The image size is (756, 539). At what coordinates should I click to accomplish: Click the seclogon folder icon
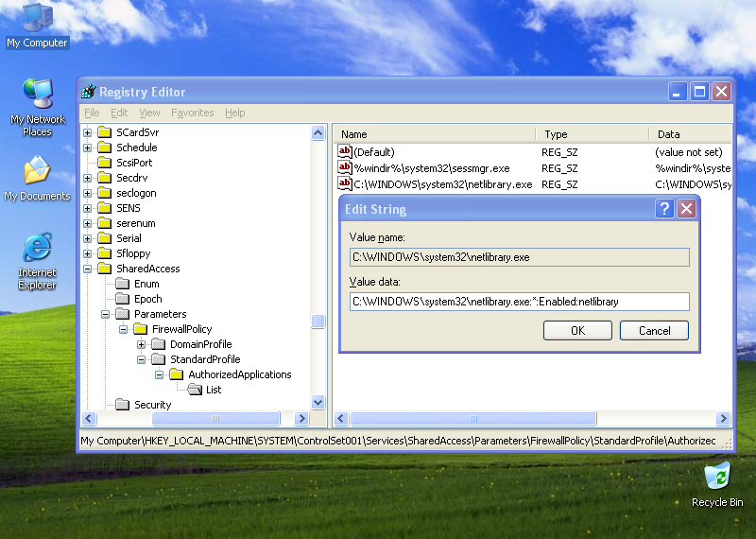[x=105, y=193]
